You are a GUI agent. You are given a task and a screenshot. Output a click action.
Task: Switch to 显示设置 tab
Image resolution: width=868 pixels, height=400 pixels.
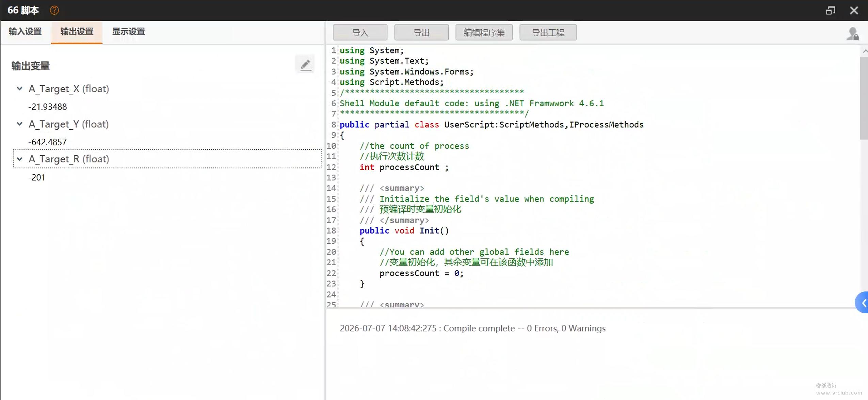[x=129, y=32]
